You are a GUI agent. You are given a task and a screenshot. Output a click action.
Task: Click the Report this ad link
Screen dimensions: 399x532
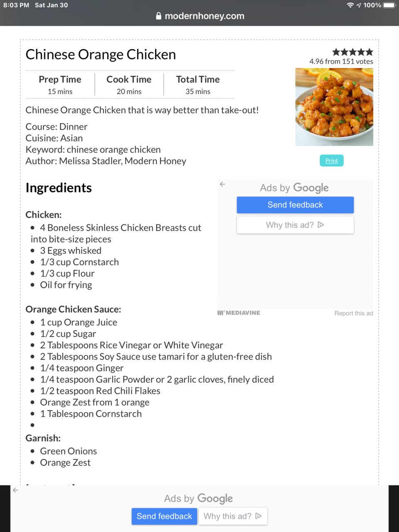pos(354,313)
